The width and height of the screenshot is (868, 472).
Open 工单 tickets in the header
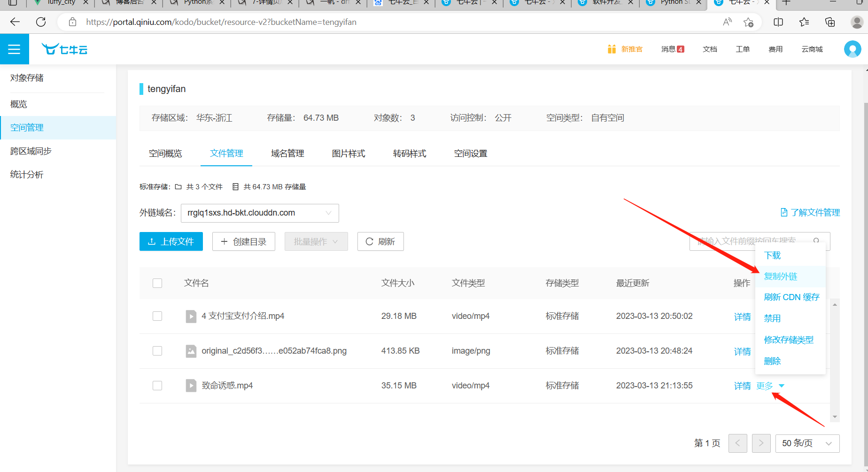click(743, 49)
